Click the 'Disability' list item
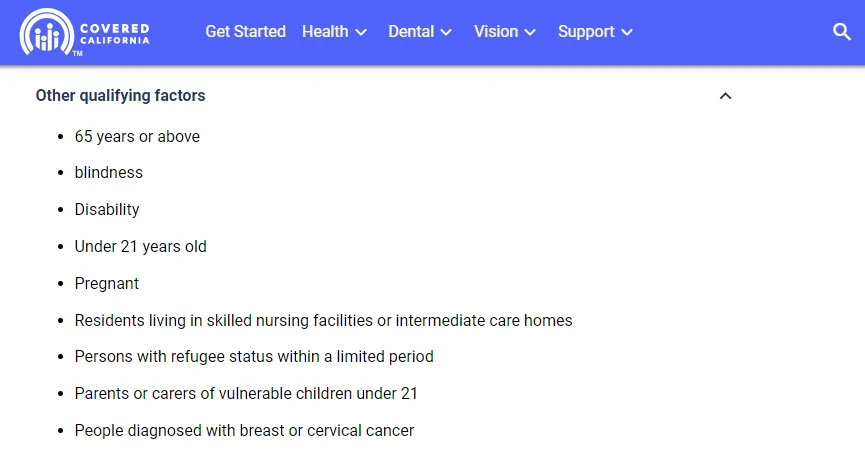Image resolution: width=865 pixels, height=470 pixels. coord(107,210)
